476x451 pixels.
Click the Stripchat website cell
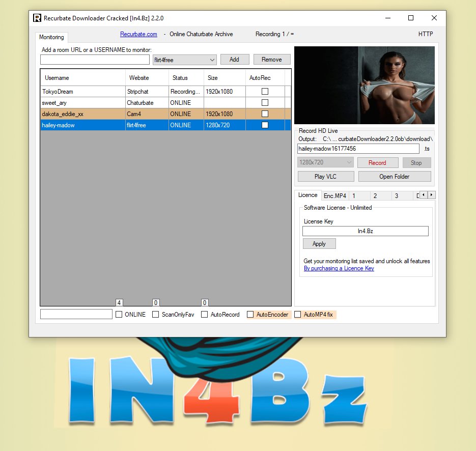147,91
